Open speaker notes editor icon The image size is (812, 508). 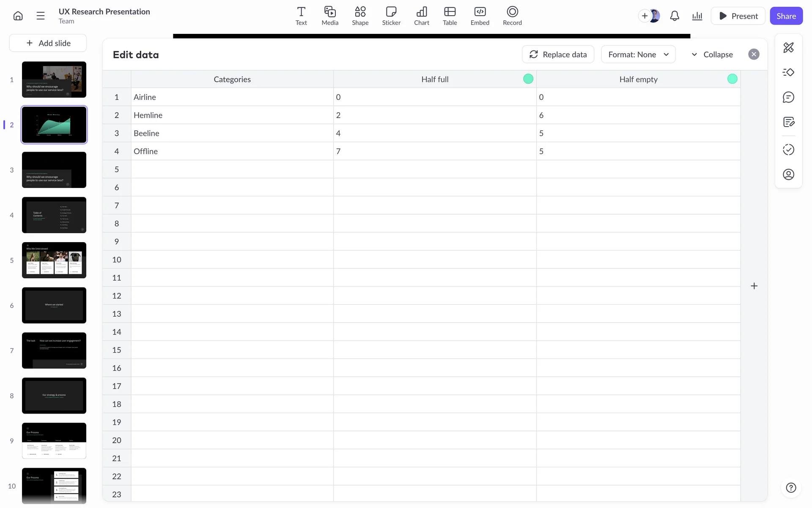[x=788, y=122]
